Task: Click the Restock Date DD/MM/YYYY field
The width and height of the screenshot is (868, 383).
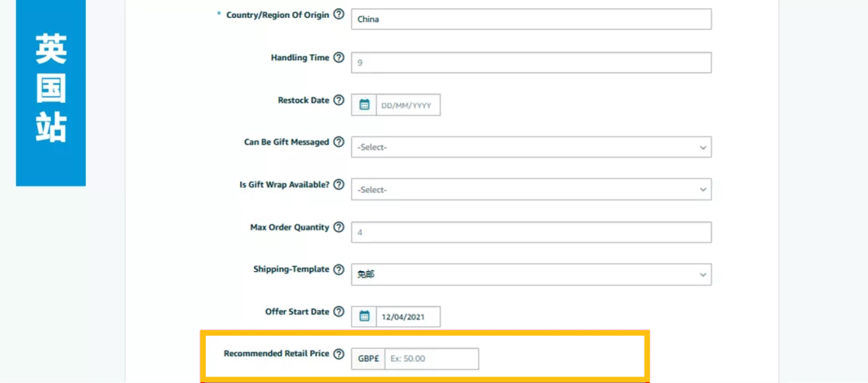Action: coord(409,105)
